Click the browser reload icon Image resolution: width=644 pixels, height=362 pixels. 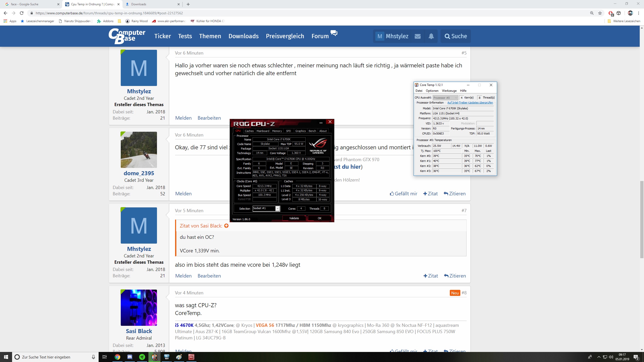point(22,13)
